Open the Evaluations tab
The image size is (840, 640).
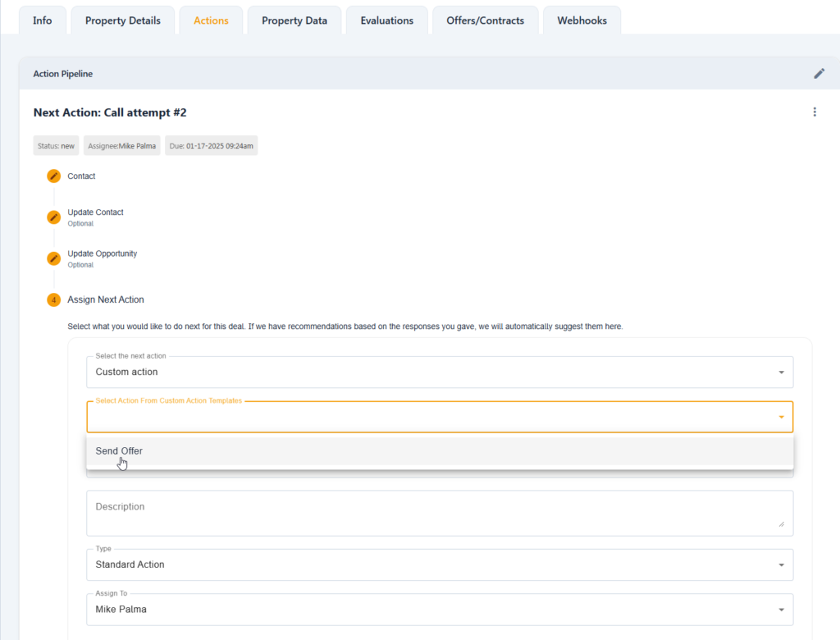pos(387,21)
